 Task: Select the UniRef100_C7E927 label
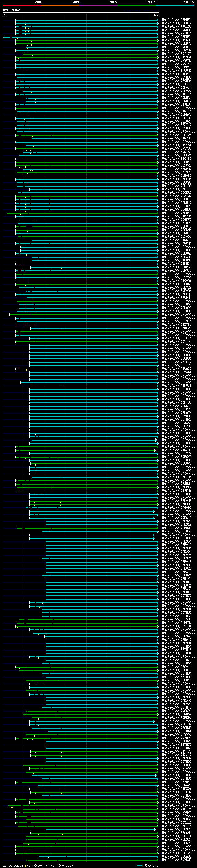pyautogui.click(x=177, y=521)
